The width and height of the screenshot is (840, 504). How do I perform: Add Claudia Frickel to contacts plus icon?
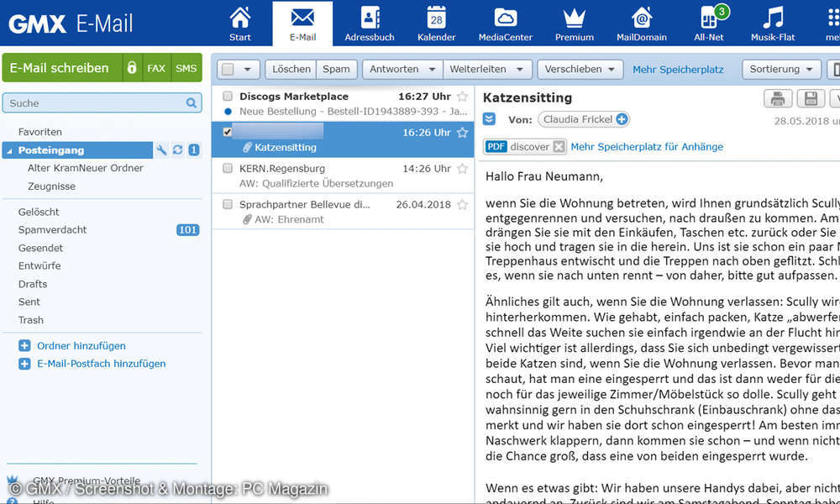[622, 119]
